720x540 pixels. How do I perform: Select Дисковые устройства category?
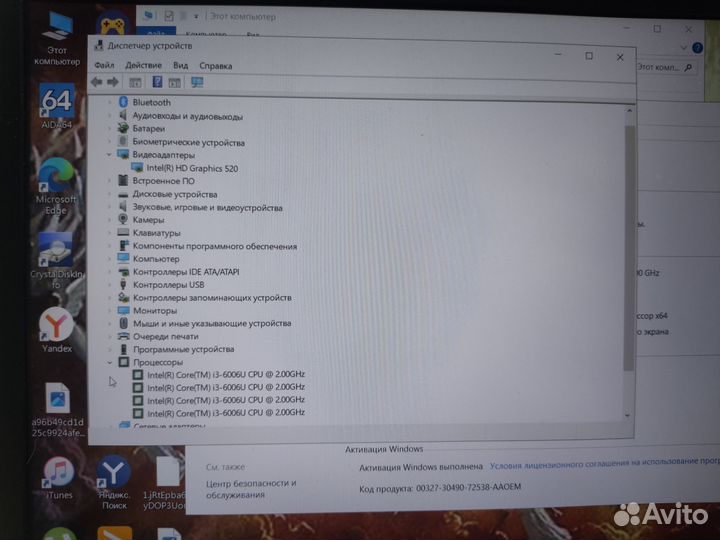pos(175,194)
